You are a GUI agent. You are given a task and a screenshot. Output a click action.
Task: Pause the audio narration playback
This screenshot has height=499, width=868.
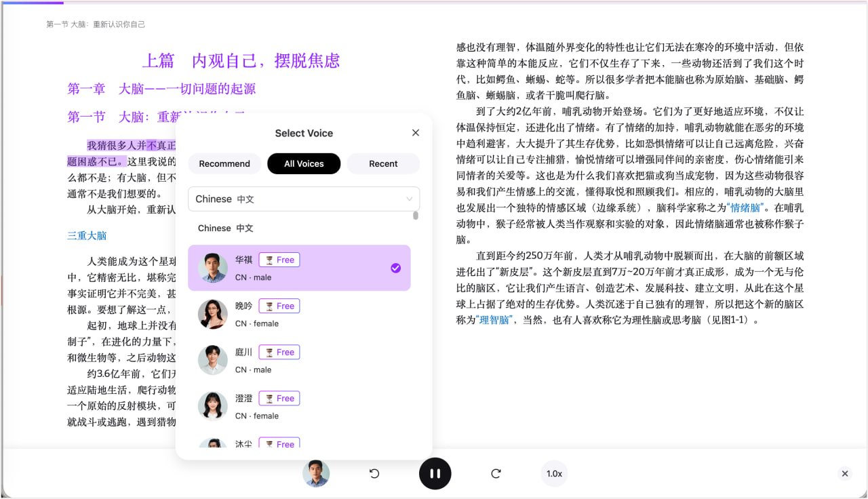[435, 473]
